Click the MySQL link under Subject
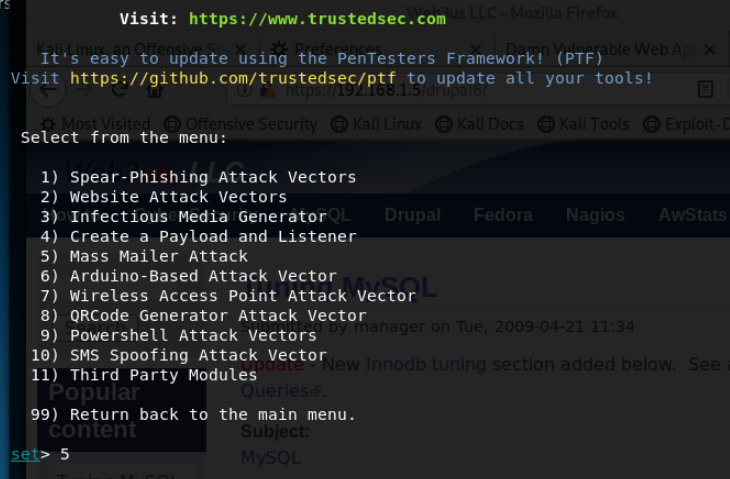The height and width of the screenshot is (479, 730). 270,458
